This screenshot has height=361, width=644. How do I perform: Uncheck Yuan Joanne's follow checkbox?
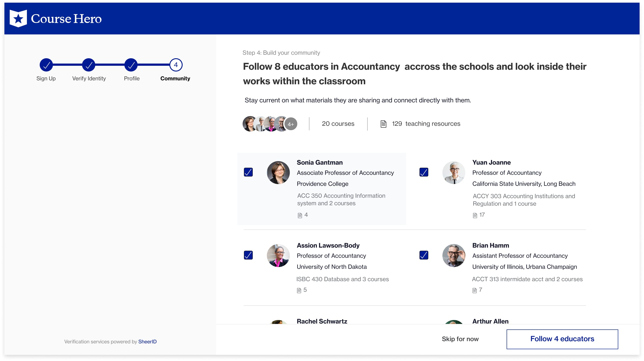click(423, 172)
